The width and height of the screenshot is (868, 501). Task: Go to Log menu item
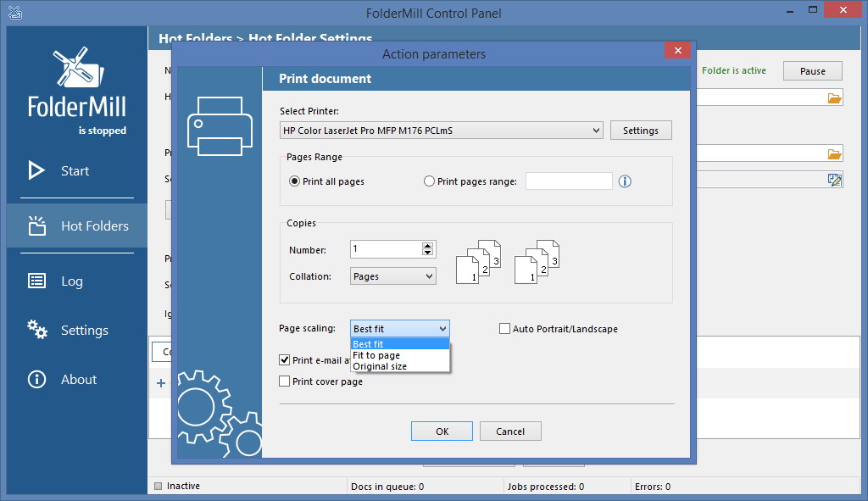coord(72,281)
